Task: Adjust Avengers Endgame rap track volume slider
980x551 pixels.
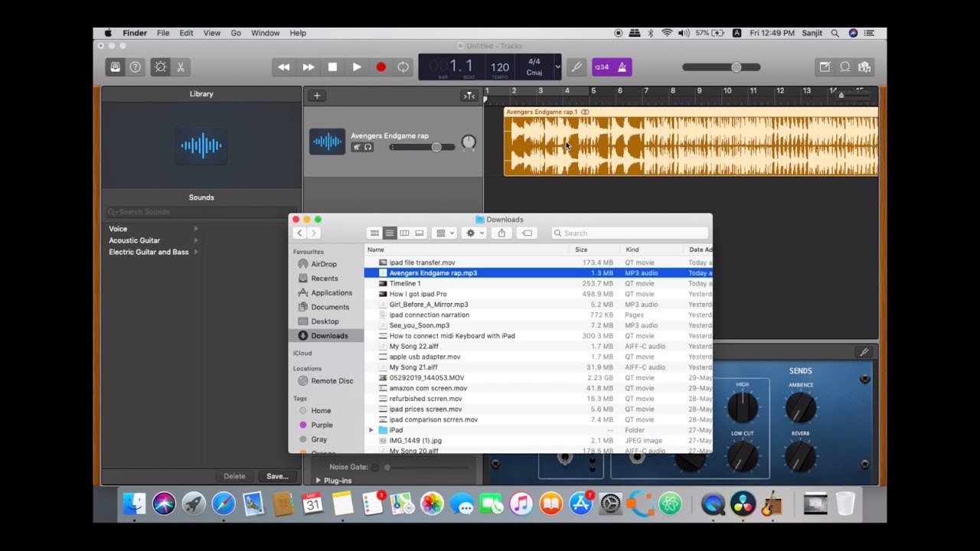Action: click(422, 147)
